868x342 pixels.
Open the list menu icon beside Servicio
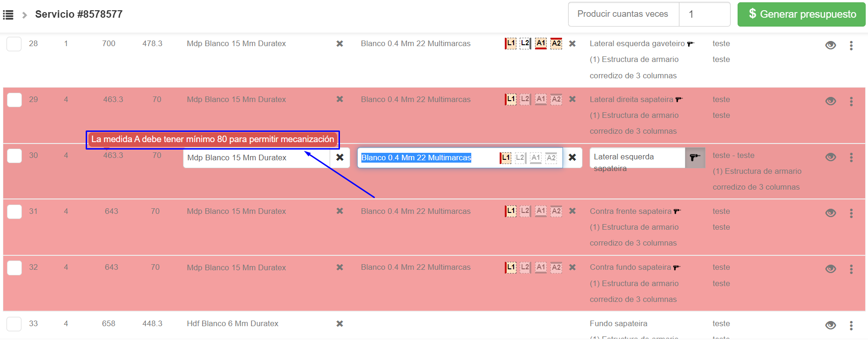point(8,15)
